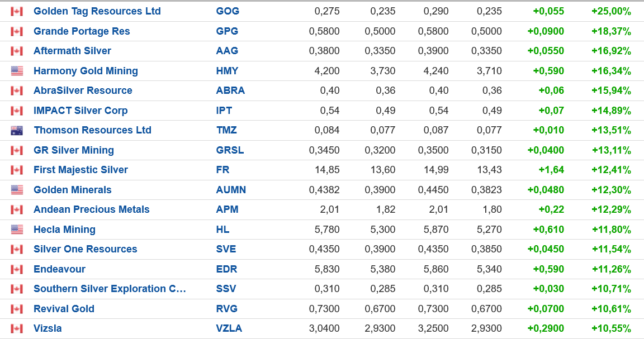Select the Aftermath Silver link

pos(72,51)
